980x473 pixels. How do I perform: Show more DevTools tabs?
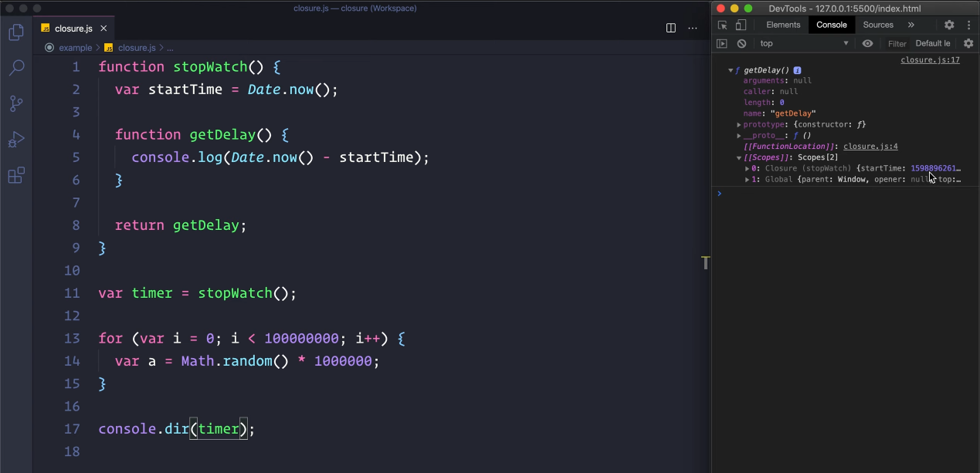[911, 25]
